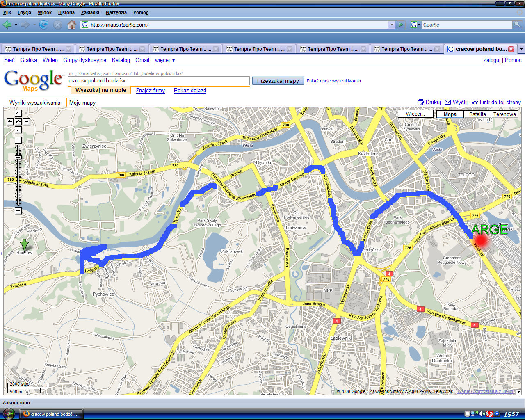Screen dimensions: 525x420
Task: Open the Narzędzia menu
Action: [x=116, y=12]
